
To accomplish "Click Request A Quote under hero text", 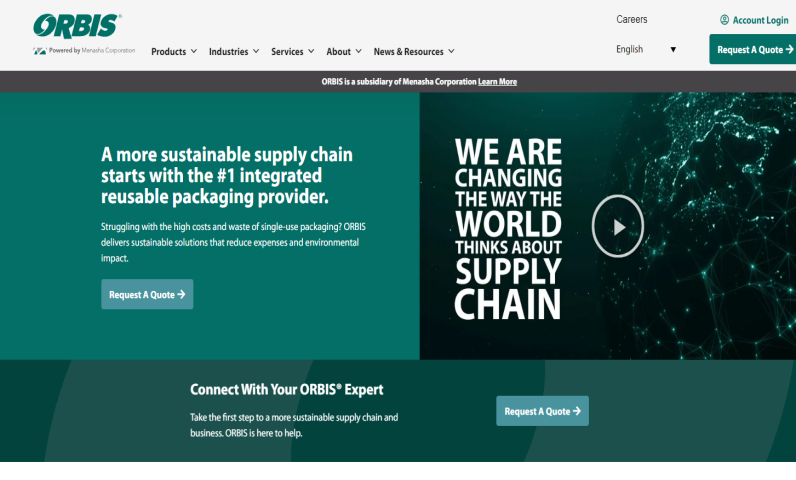I will 147,294.
